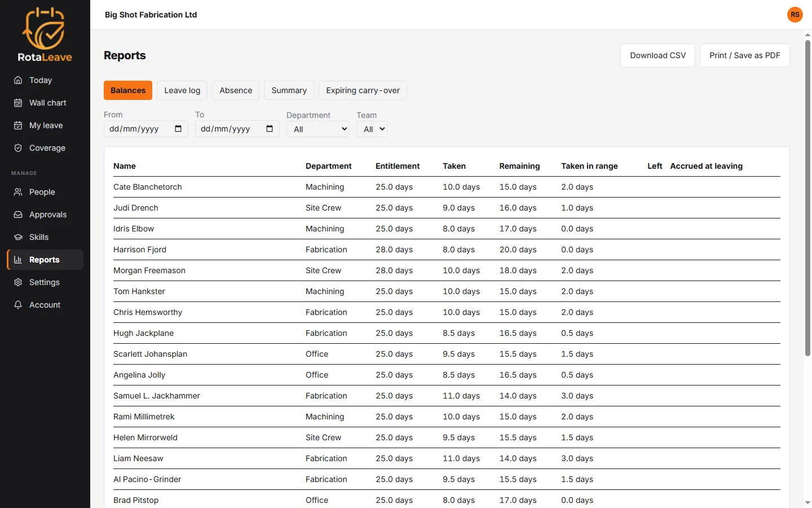
Task: Click the To date input field
Action: point(237,129)
